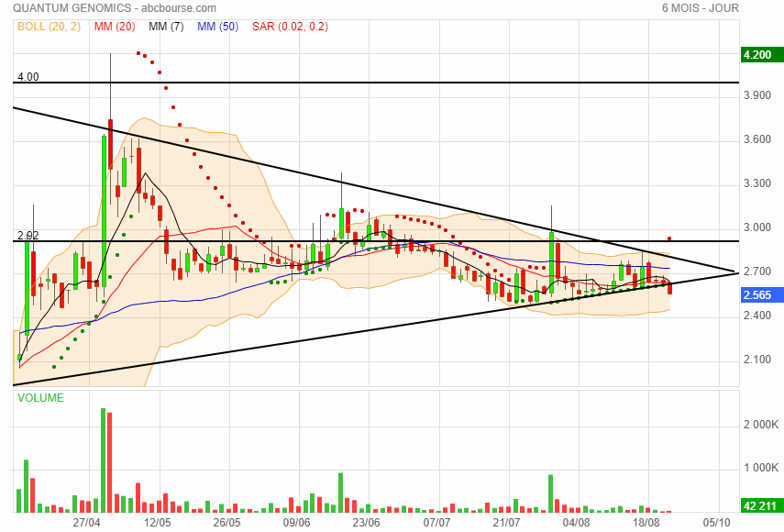Click the 3.600 price axis value

coord(757,139)
